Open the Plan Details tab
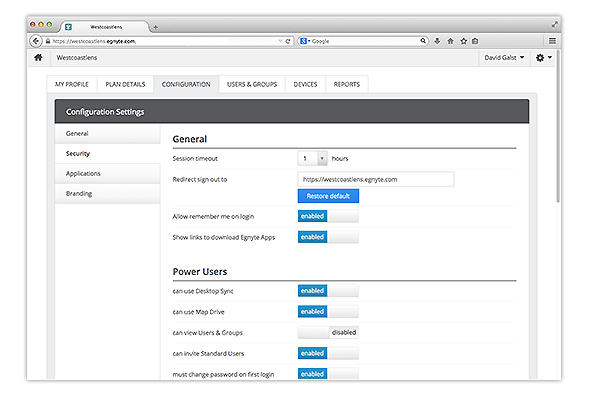This screenshot has height=412, width=600. coord(126,85)
